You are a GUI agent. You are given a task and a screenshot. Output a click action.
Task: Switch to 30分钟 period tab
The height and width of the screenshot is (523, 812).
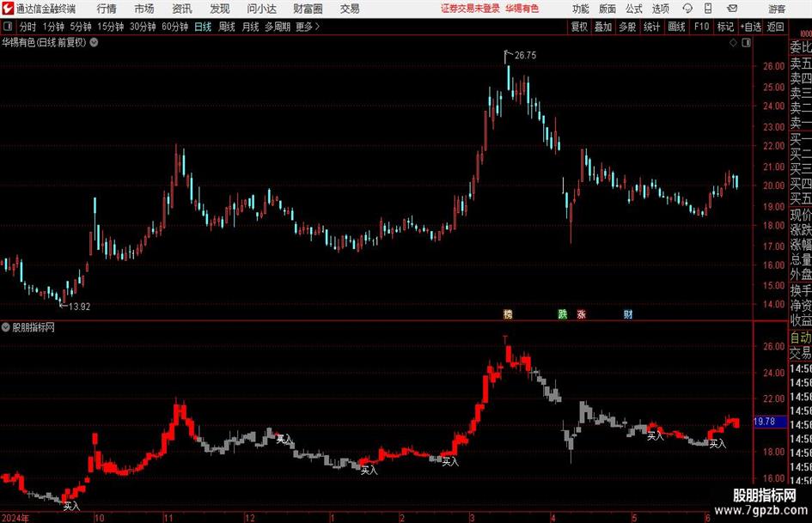pos(143,27)
